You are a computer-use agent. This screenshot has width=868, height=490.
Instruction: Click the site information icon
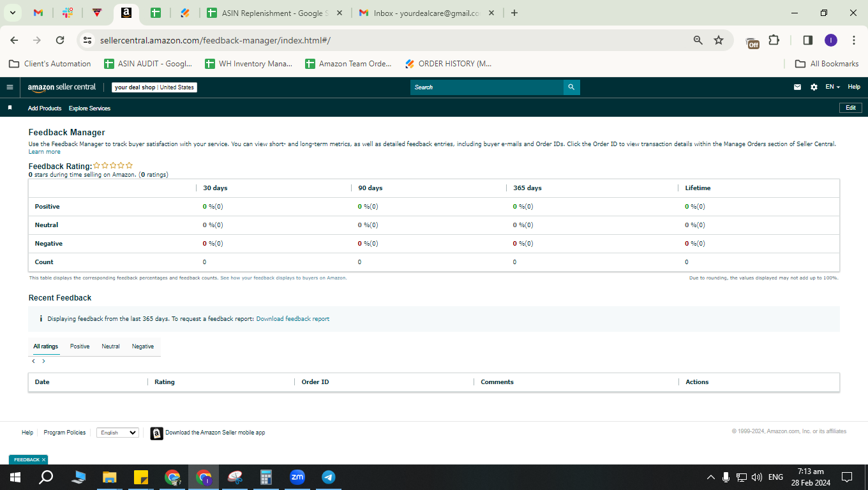87,40
